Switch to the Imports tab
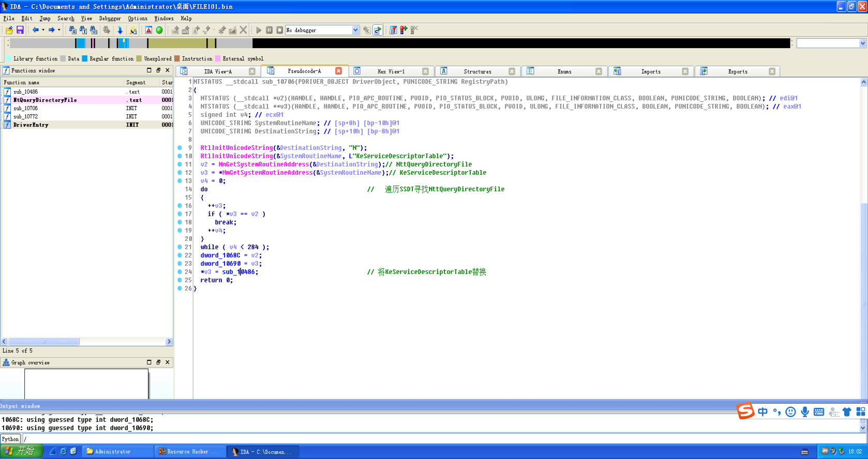This screenshot has height=459, width=868. click(651, 71)
